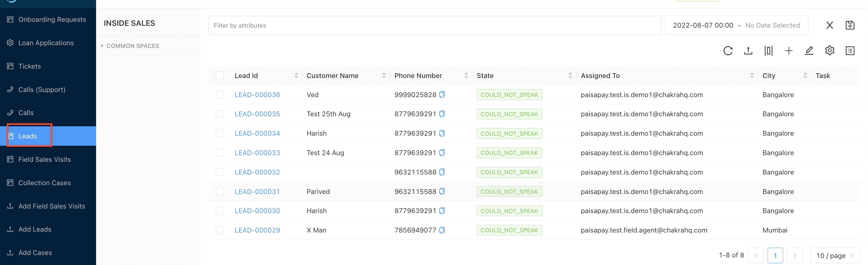Open Tickets in the sidebar
868x265 pixels.
point(30,66)
